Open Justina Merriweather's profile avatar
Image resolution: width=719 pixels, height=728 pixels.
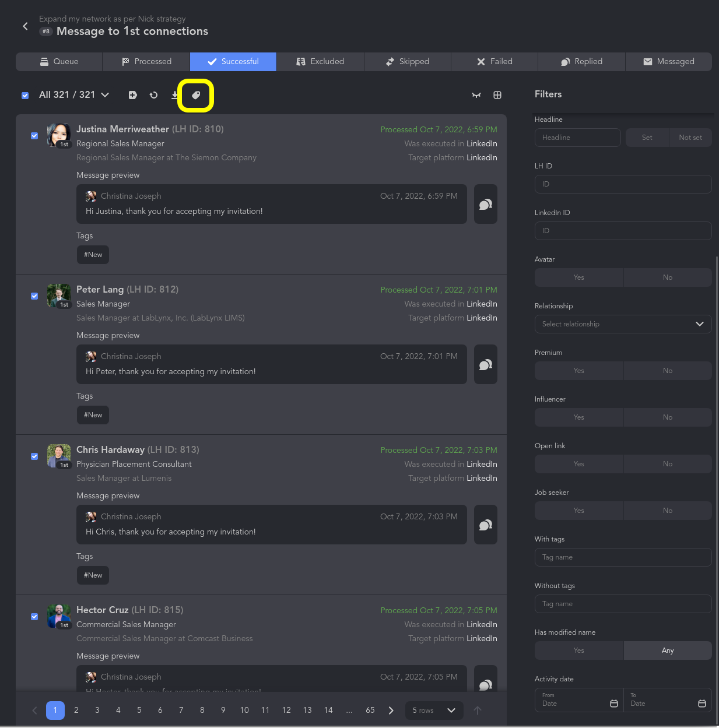tap(59, 135)
